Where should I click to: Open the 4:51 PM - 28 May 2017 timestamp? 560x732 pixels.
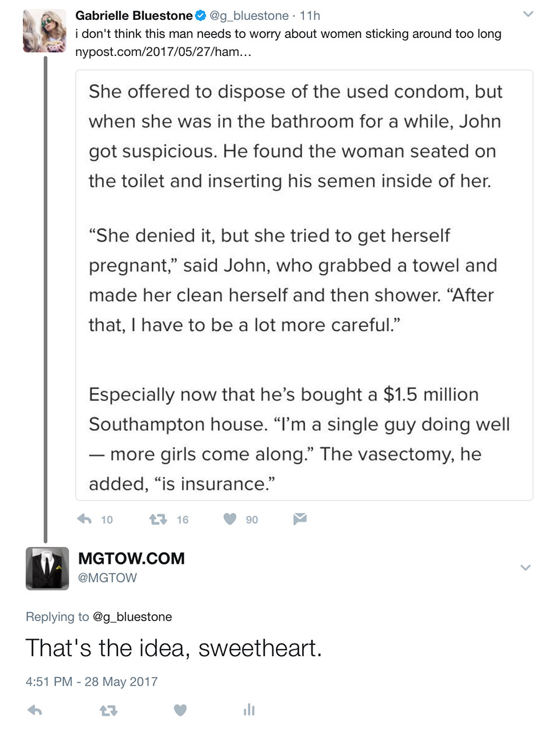click(92, 681)
